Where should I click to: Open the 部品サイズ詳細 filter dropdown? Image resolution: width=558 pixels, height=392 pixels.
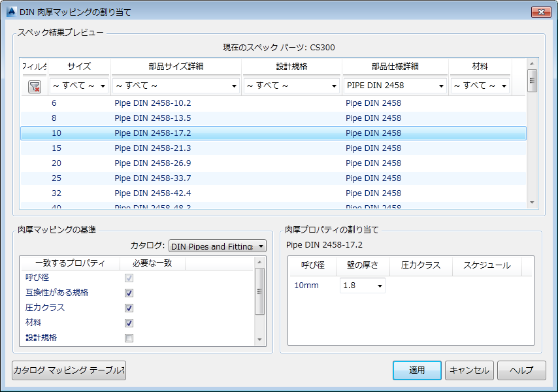[x=176, y=86]
